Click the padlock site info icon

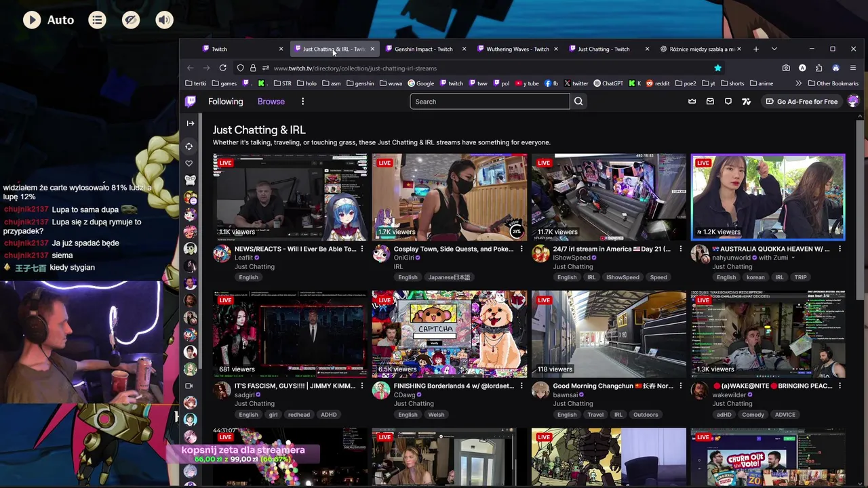pos(253,68)
